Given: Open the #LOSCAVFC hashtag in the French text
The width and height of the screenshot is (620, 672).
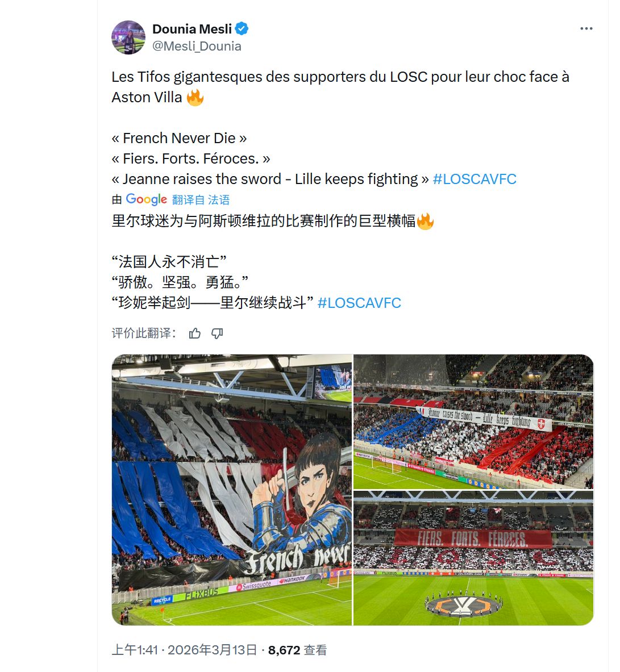Looking at the screenshot, I should 475,179.
